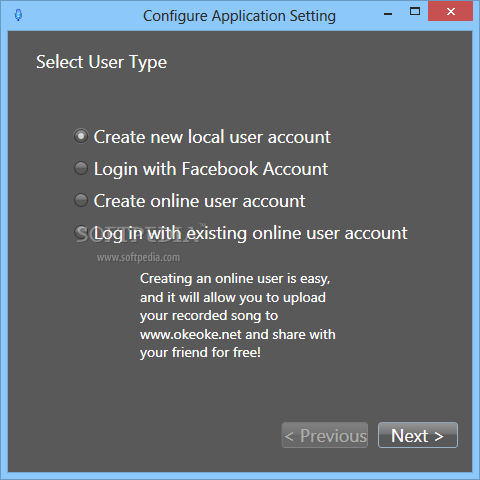Close the Configure Application Setting dialog
The height and width of the screenshot is (480, 480).
click(451, 12)
